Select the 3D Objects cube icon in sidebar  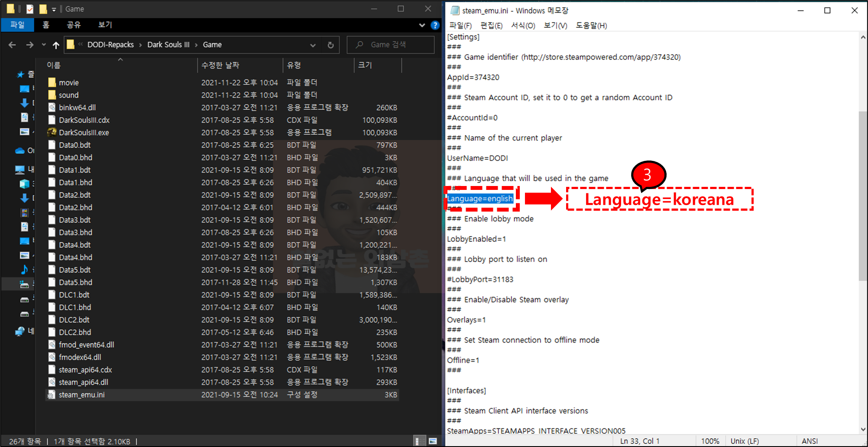[x=24, y=184]
